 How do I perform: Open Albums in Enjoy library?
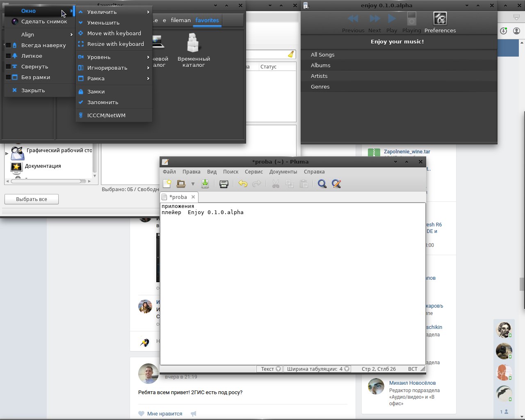[399, 66]
